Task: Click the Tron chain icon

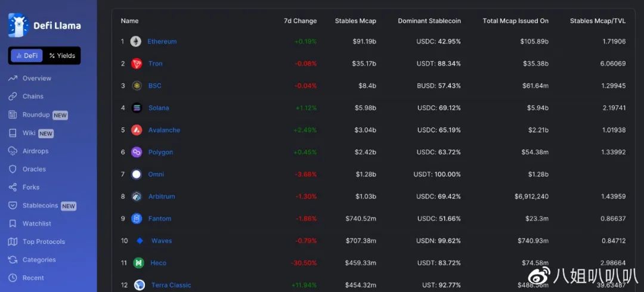Action: (137, 64)
